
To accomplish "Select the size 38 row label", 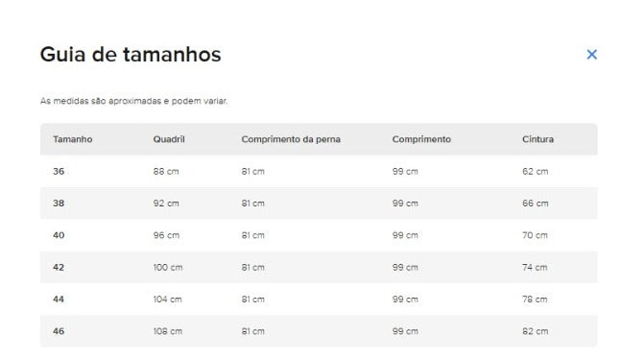I will coord(59,203).
